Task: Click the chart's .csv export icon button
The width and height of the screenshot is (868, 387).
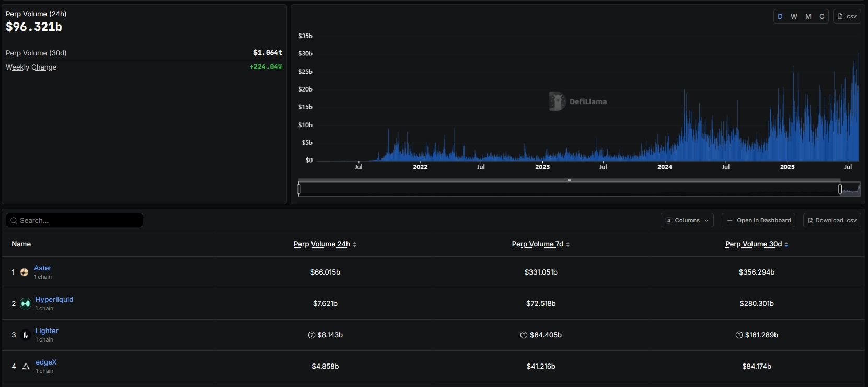Action: (847, 16)
